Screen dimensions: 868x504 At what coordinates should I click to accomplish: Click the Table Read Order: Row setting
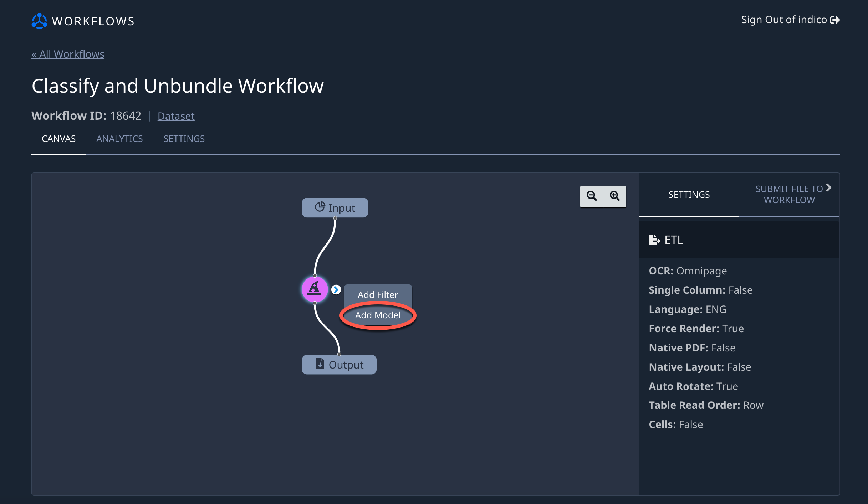[706, 405]
